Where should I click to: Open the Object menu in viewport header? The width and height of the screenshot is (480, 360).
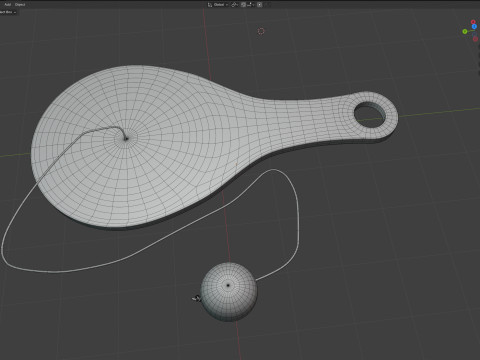(x=20, y=5)
